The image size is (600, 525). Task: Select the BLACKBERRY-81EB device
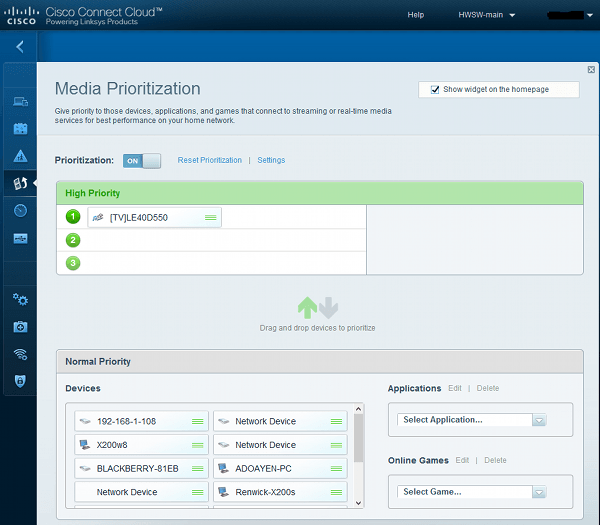tap(141, 468)
